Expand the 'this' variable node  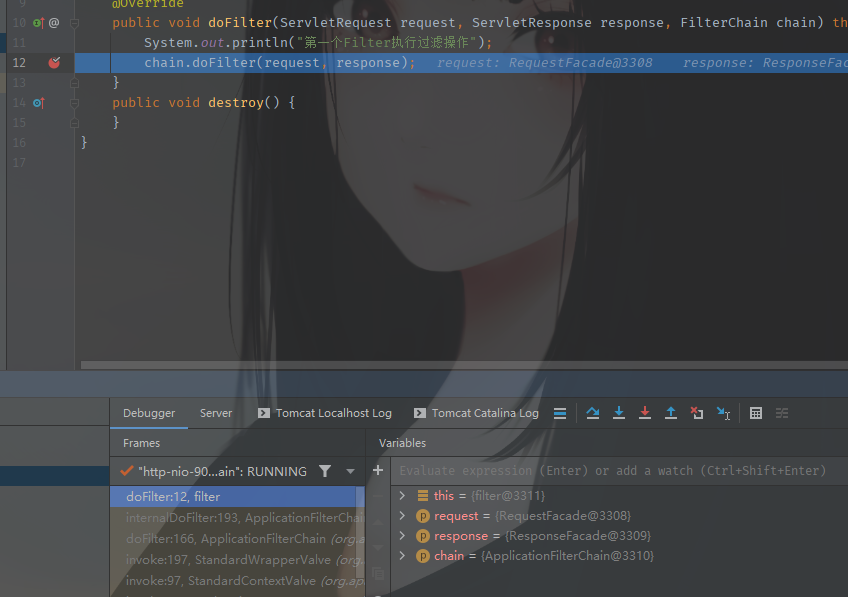402,495
